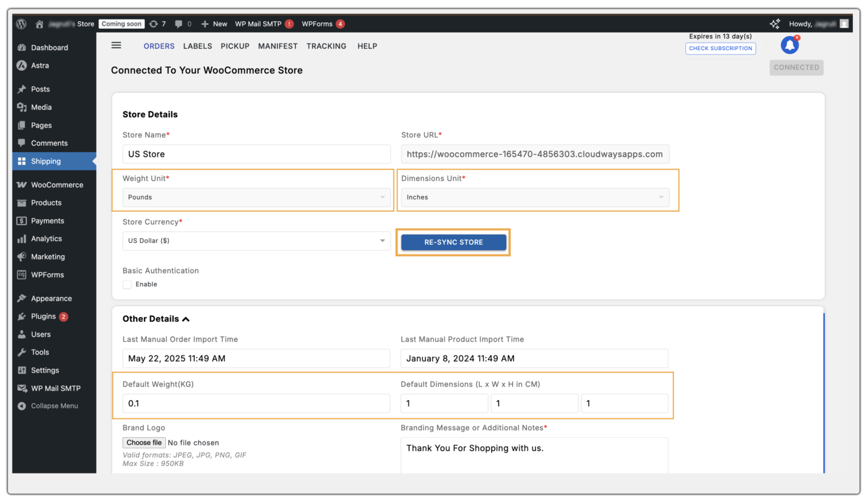Open the WordPress logo menu
The image size is (868, 501).
(x=21, y=24)
